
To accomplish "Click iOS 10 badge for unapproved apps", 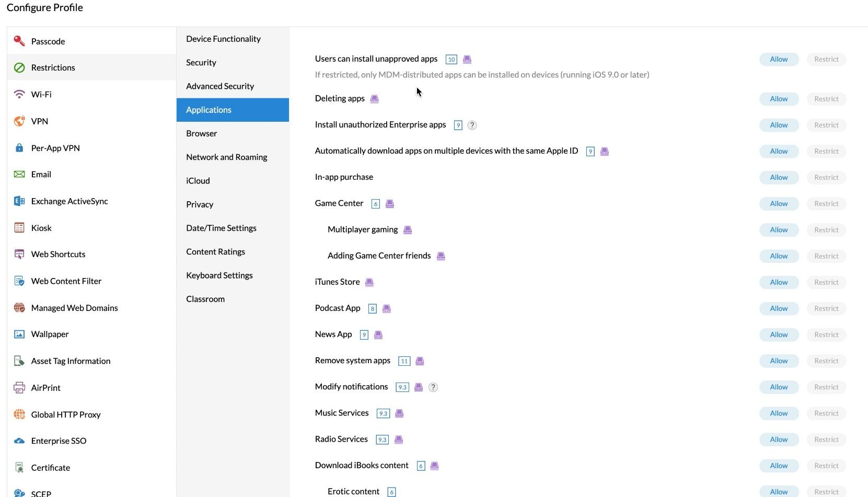I will click(x=452, y=59).
